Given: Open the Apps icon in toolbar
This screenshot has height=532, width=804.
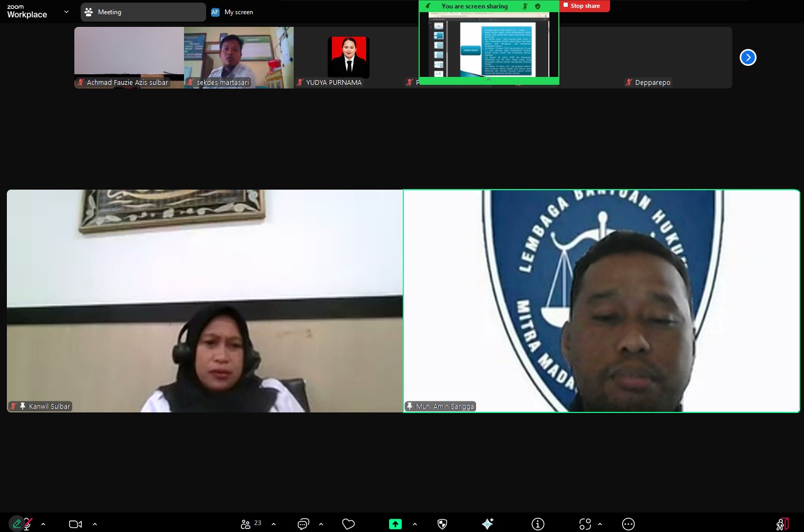Looking at the screenshot, I should coord(585,524).
